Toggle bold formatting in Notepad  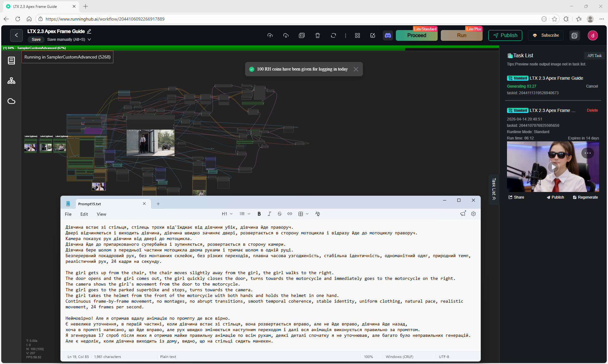pos(259,214)
